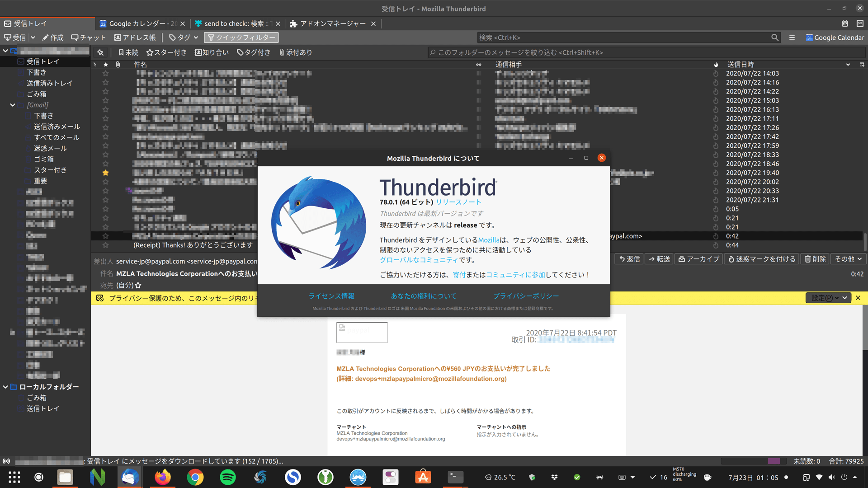Image resolution: width=868 pixels, height=488 pixels.
Task: Click the 作成 compose button
Action: pos(53,38)
